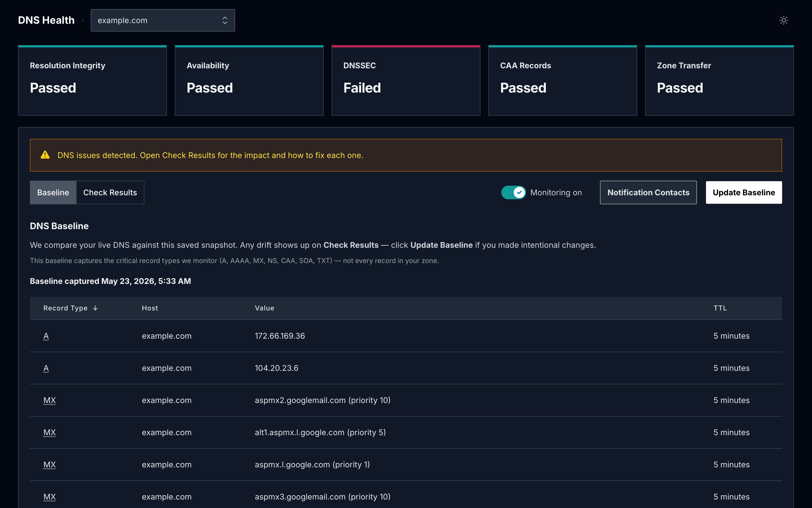Screen dimensions: 812x508
Task: Switch to the Baseline tab
Action: [53, 192]
